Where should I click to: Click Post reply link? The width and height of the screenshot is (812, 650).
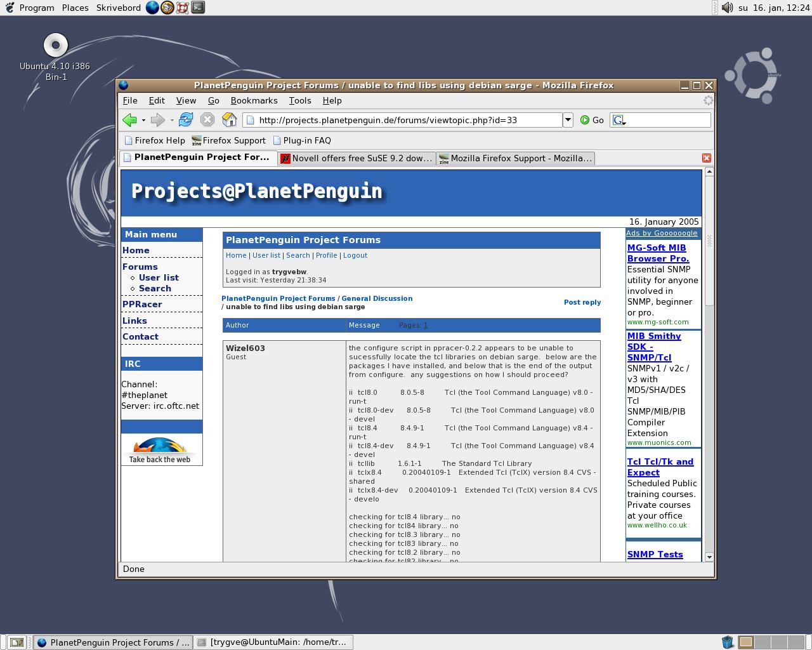click(x=582, y=302)
